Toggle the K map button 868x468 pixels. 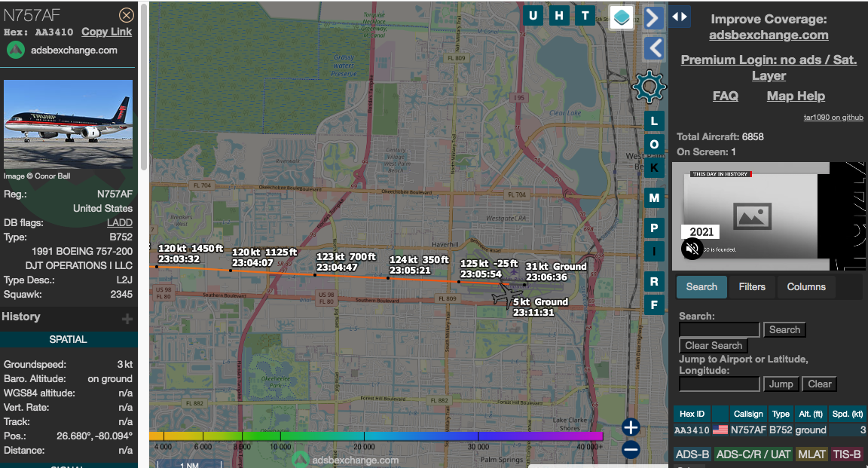(x=654, y=168)
